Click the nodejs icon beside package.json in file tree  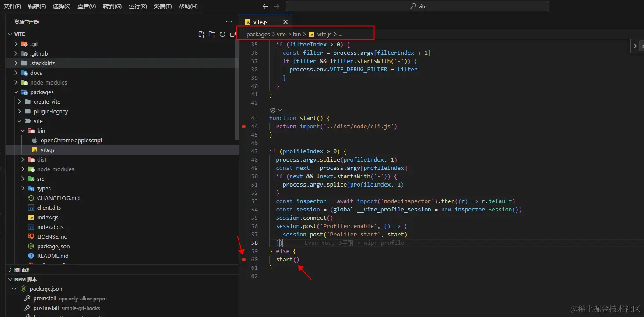[31, 247]
